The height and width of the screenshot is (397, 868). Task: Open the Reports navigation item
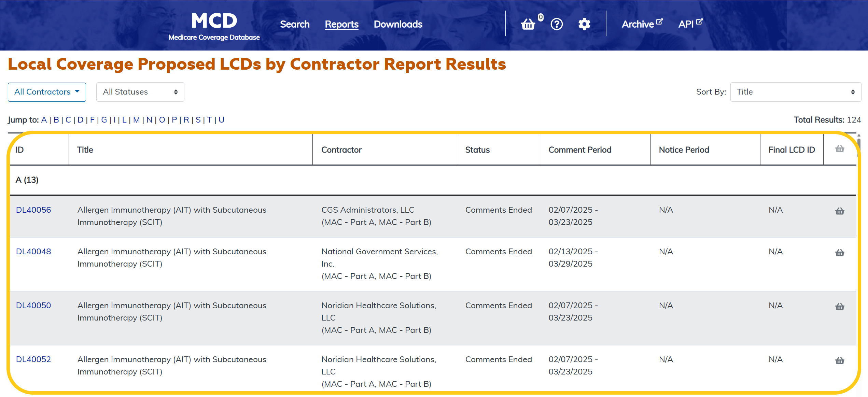coord(341,24)
